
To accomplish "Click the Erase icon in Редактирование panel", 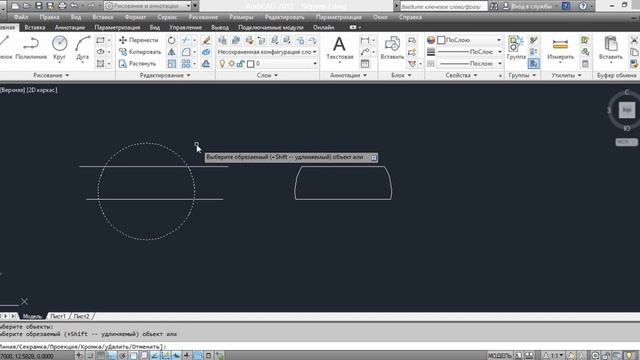I will [x=206, y=40].
